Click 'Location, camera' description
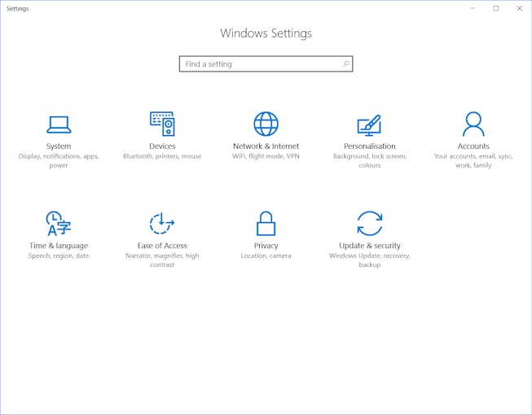Viewport: 532px width, 415px height. click(266, 256)
